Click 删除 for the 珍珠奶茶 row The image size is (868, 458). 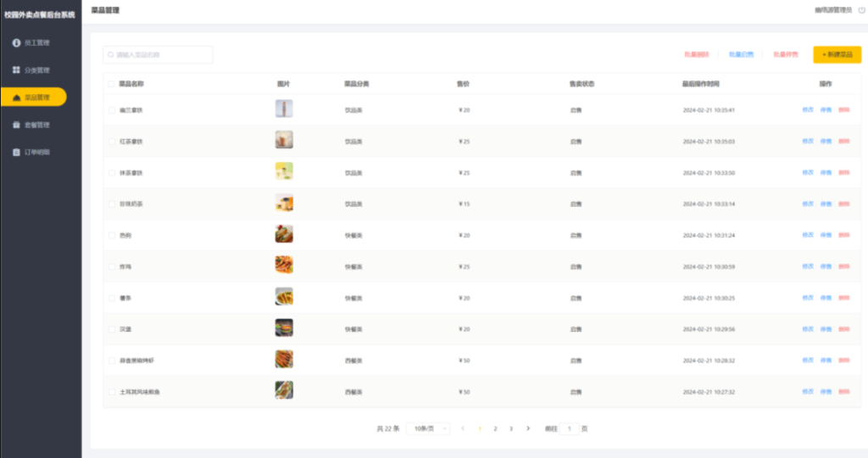[843, 204]
